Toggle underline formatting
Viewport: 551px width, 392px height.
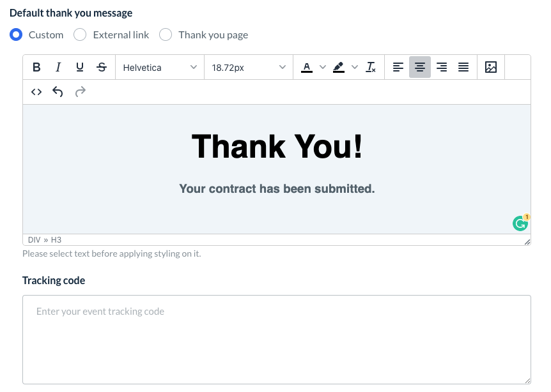point(80,67)
